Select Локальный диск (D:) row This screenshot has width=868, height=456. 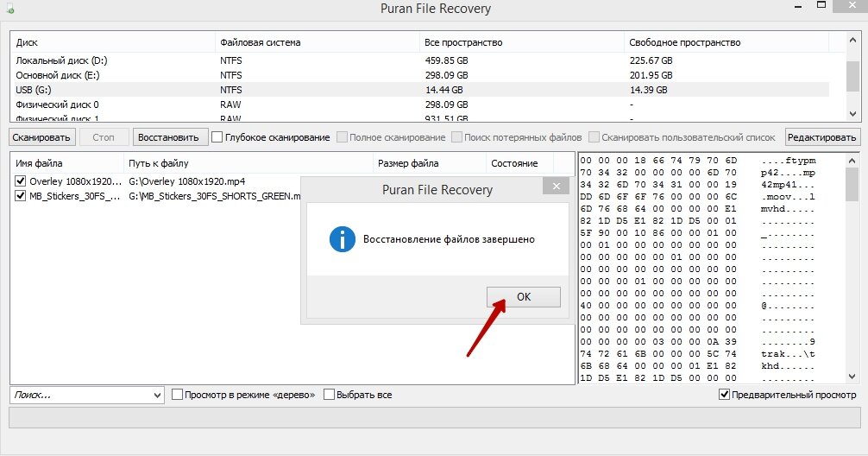[x=419, y=60]
